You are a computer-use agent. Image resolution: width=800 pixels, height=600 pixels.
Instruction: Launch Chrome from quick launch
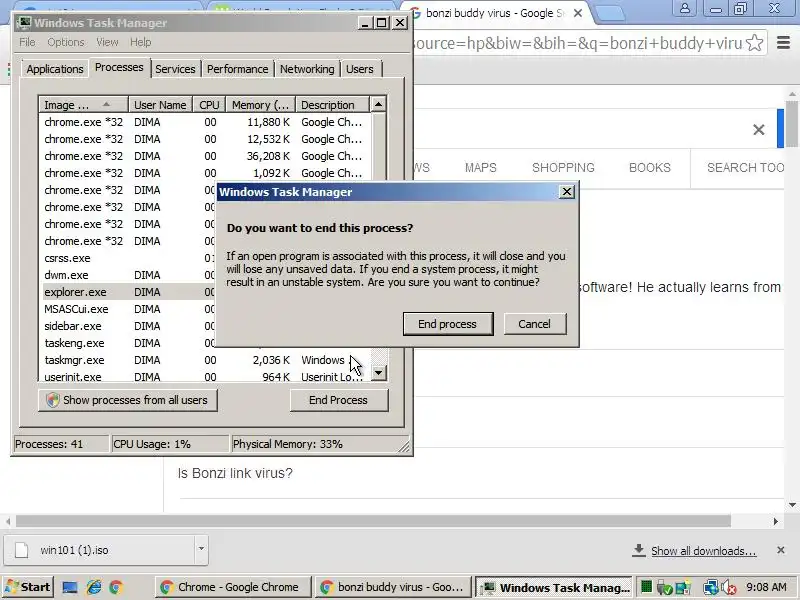[116, 587]
